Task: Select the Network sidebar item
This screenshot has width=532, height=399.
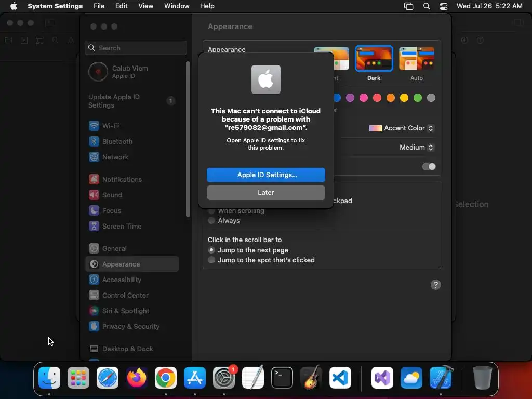Action: coord(109,157)
